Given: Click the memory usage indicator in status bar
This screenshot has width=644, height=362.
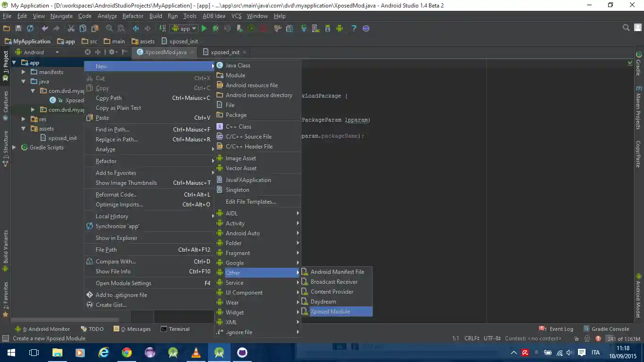Looking at the screenshot, I should coord(623,338).
